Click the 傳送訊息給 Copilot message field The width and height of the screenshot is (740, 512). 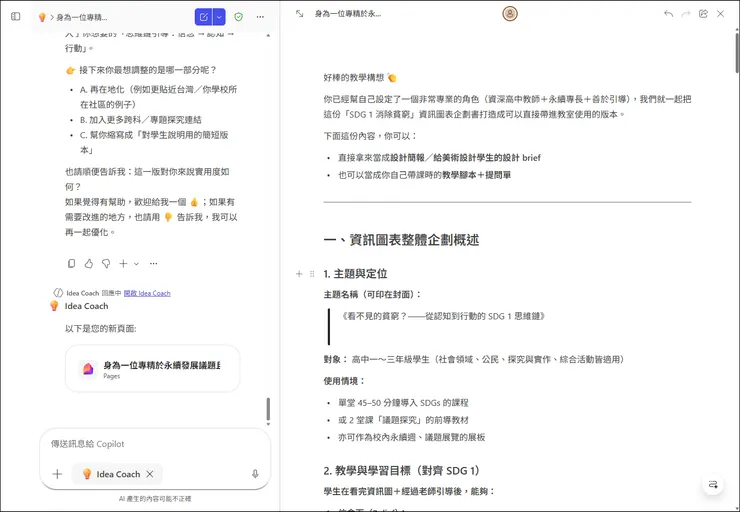coord(155,444)
